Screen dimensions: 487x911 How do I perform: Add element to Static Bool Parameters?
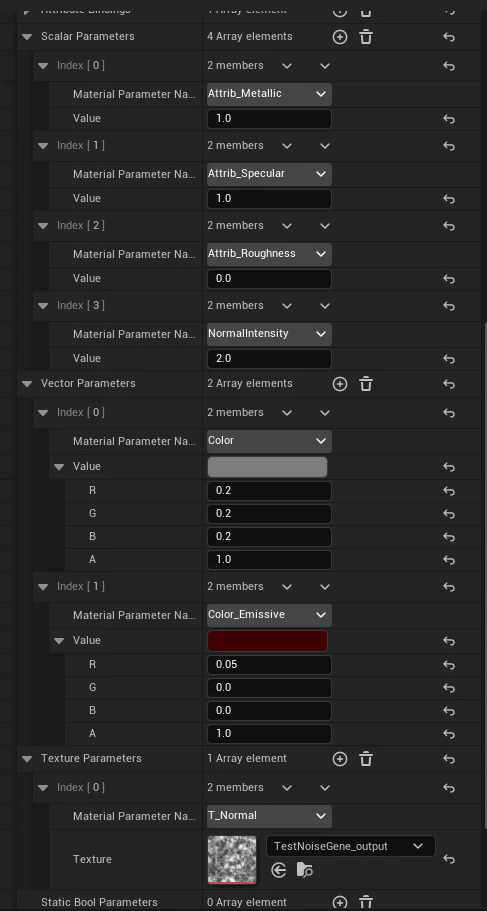click(x=340, y=903)
